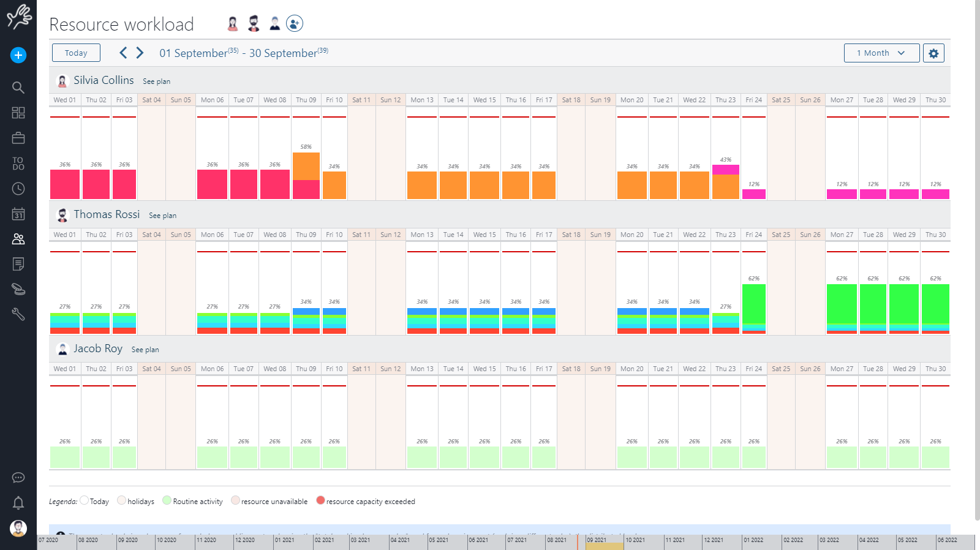The width and height of the screenshot is (980, 550).
Task: Click the 10 2021 marker on bottom timeline
Action: [635, 540]
